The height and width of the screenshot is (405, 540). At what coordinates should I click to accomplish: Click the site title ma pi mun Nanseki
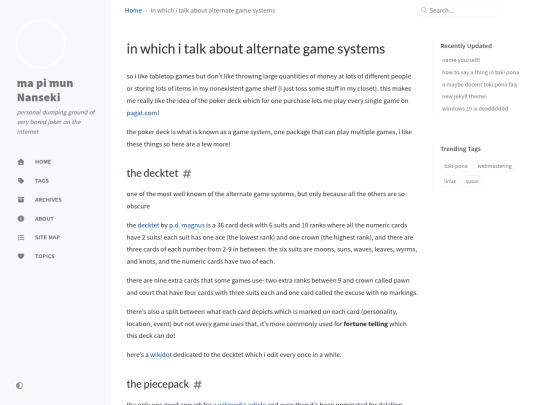(45, 90)
